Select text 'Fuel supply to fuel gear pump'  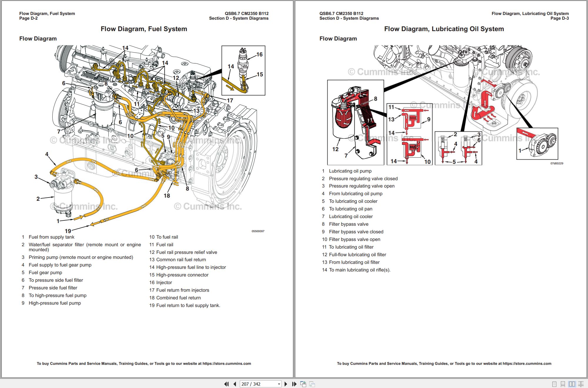coord(60,265)
